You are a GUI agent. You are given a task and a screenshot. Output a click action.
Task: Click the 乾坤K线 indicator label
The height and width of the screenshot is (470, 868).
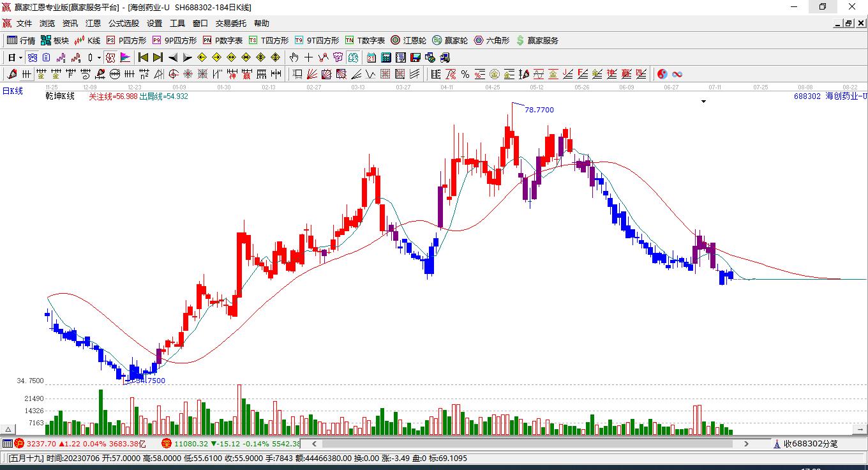pos(60,96)
